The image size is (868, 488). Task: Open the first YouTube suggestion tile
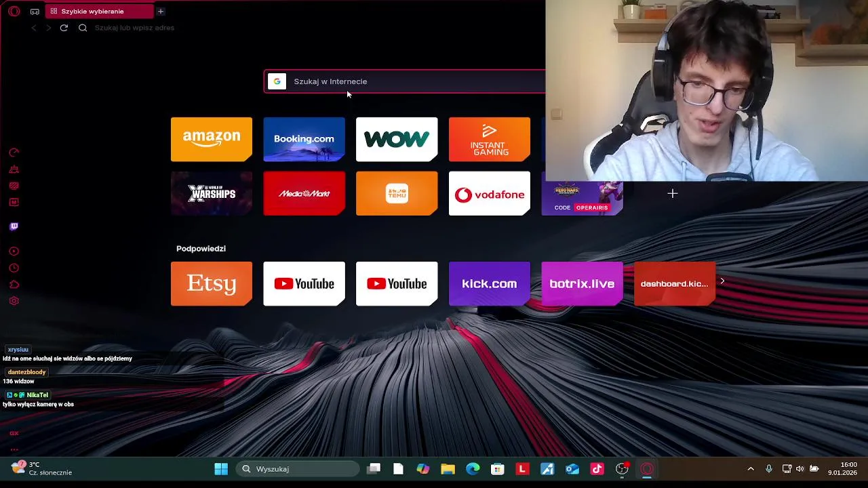pyautogui.click(x=304, y=283)
